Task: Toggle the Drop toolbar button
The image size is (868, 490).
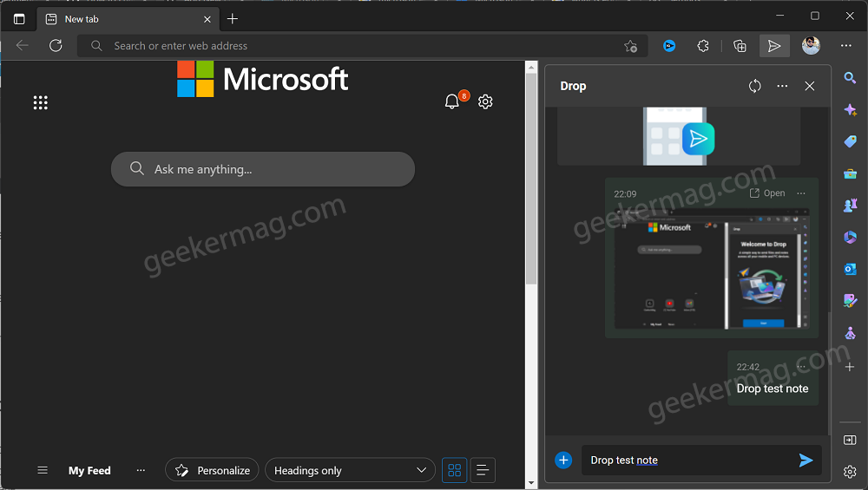Action: pyautogui.click(x=774, y=46)
